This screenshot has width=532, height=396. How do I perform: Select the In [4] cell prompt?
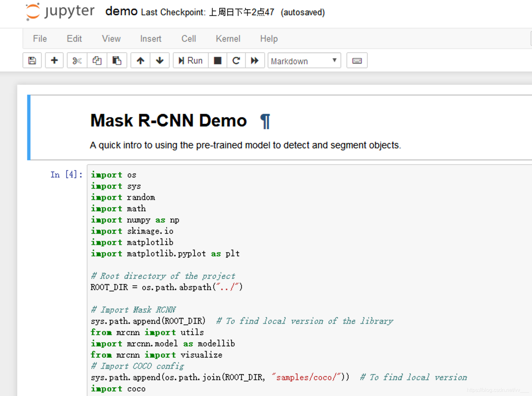66,174
